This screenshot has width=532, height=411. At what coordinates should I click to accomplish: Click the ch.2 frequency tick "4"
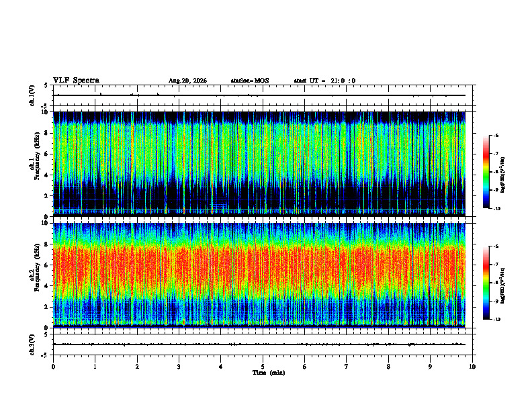(47, 286)
